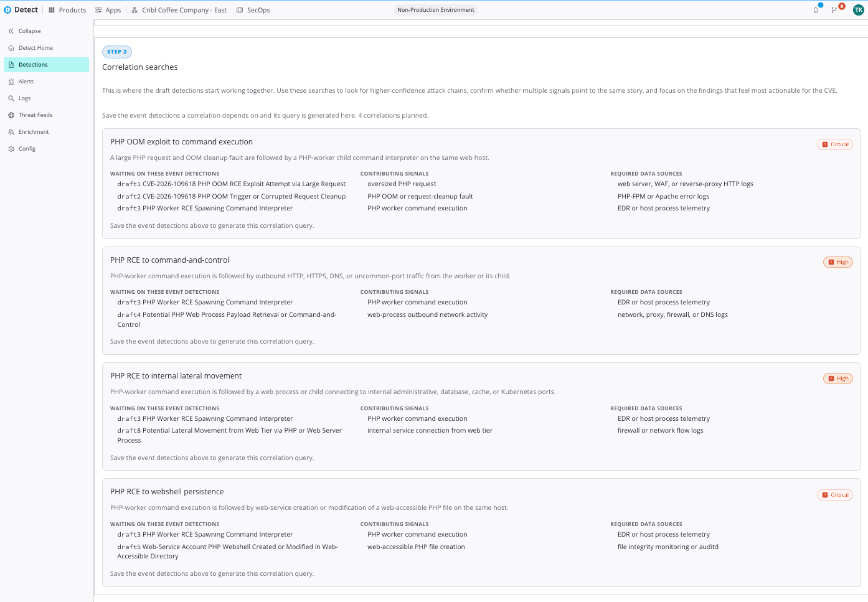This screenshot has height=602, width=868.
Task: Open the Products grid menu
Action: point(67,10)
